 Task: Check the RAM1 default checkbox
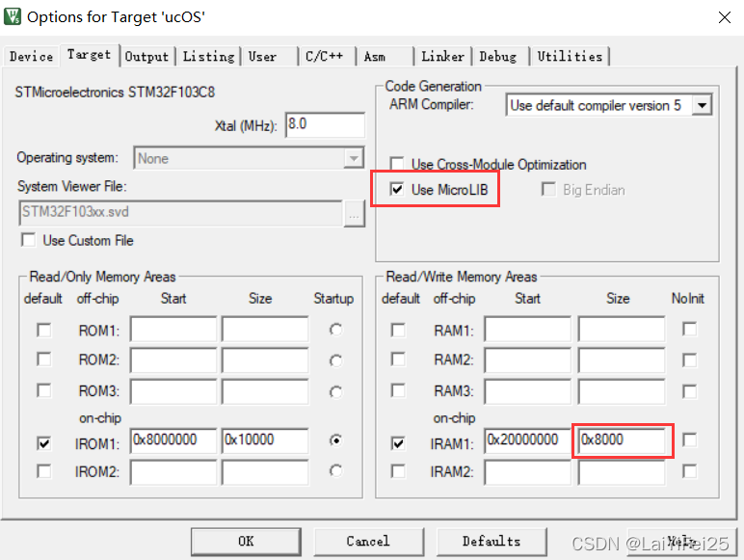pyautogui.click(x=398, y=330)
